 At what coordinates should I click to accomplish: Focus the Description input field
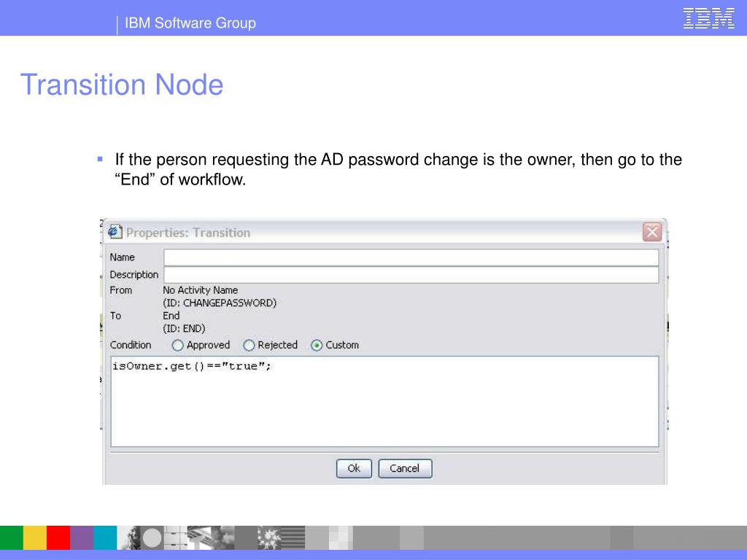[411, 275]
